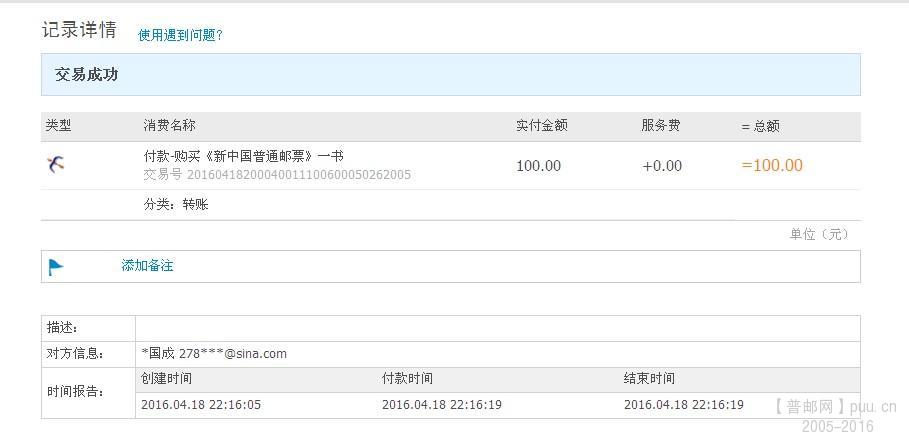Image resolution: width=909 pixels, height=436 pixels.
Task: Click the 创建时间 timestamp 22:16:05
Action: tap(200, 405)
